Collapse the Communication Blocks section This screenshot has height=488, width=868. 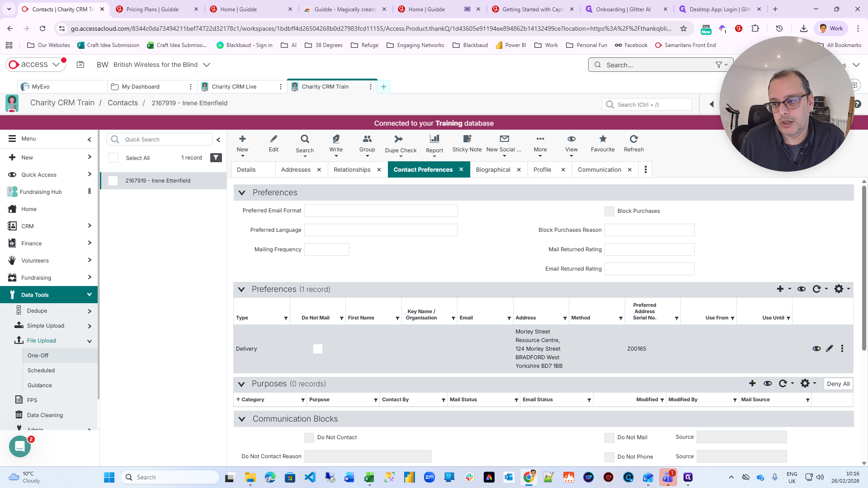tap(242, 419)
